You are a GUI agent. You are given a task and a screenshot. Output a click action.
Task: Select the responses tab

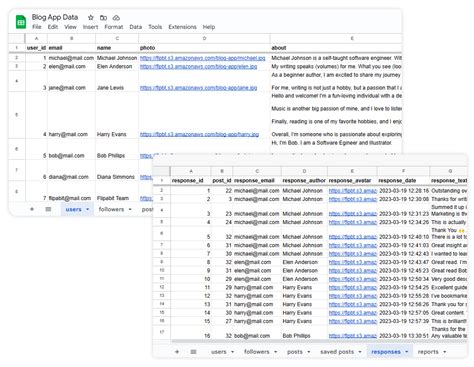(x=386, y=352)
